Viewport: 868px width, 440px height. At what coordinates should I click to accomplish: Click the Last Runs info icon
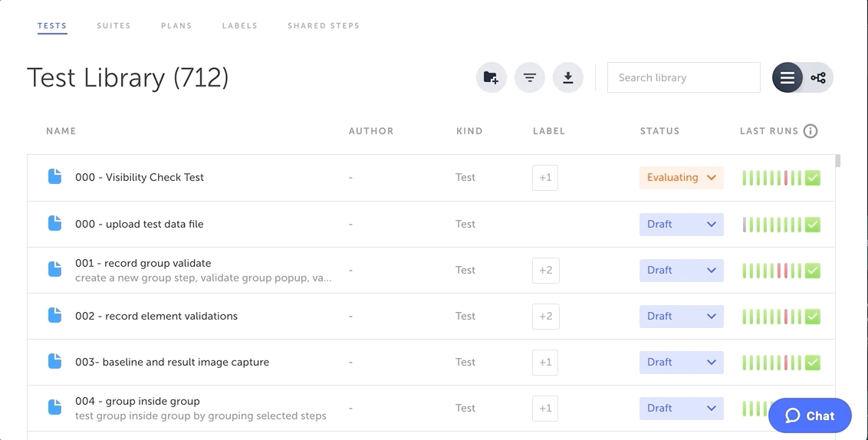point(810,131)
